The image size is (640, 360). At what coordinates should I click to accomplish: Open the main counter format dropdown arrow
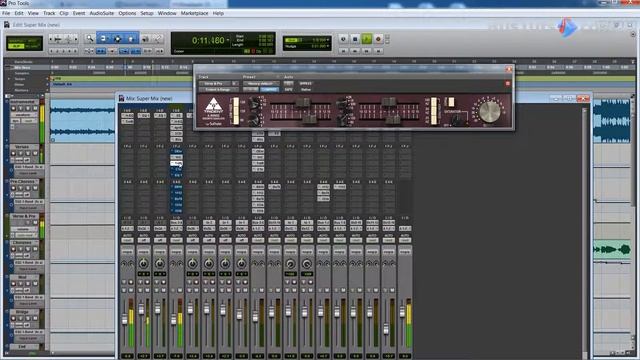[228, 40]
